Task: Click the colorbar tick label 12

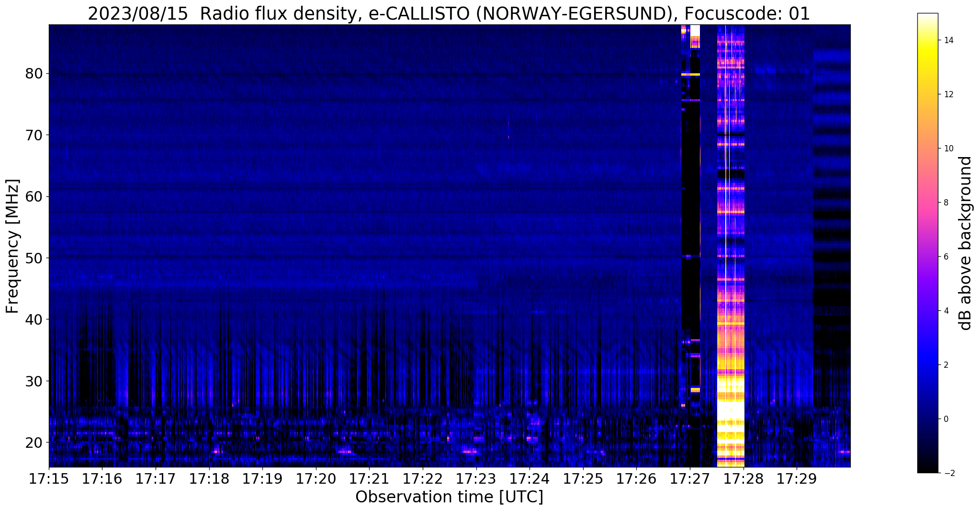Action: [x=948, y=94]
